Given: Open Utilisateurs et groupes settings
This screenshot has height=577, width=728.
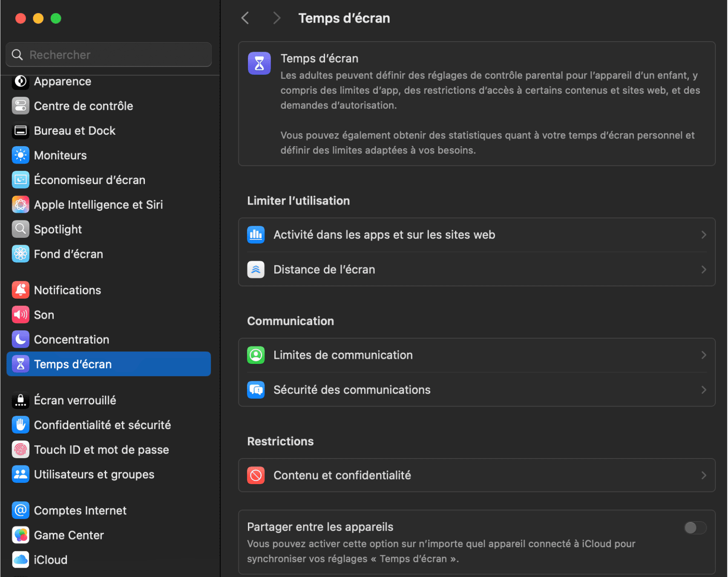Looking at the screenshot, I should coord(94,474).
